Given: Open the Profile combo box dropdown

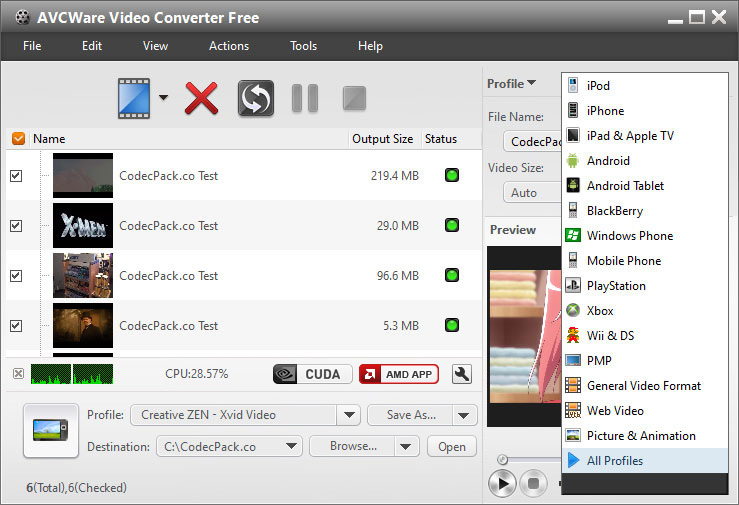Looking at the screenshot, I should pyautogui.click(x=349, y=415).
